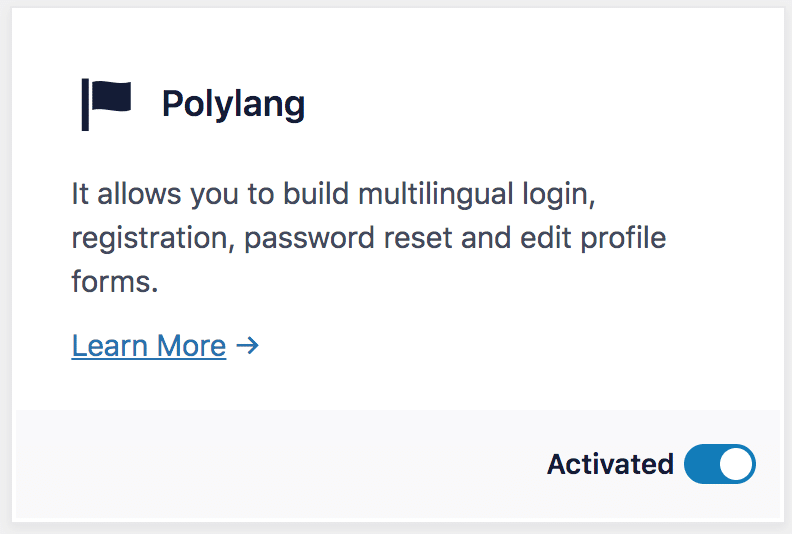The height and width of the screenshot is (534, 792).
Task: Select the dark navy flag logo
Action: tap(107, 105)
